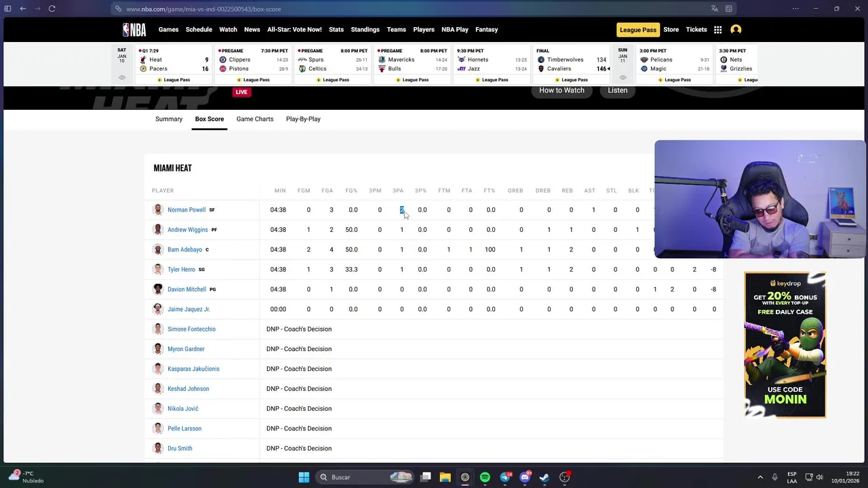Click Bam Adebayo's headshot
Image resolution: width=868 pixels, height=488 pixels.
pyautogui.click(x=158, y=249)
